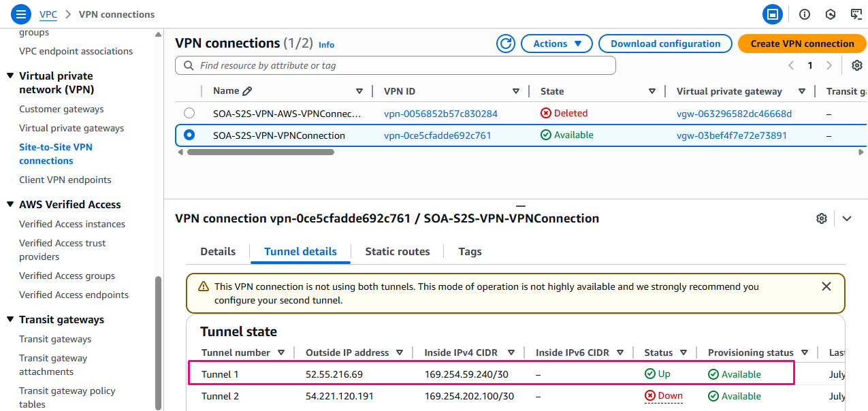868x411 pixels.
Task: Select SOA-S2S-VPN-AWS-VPNConnection radio button
Action: [189, 113]
